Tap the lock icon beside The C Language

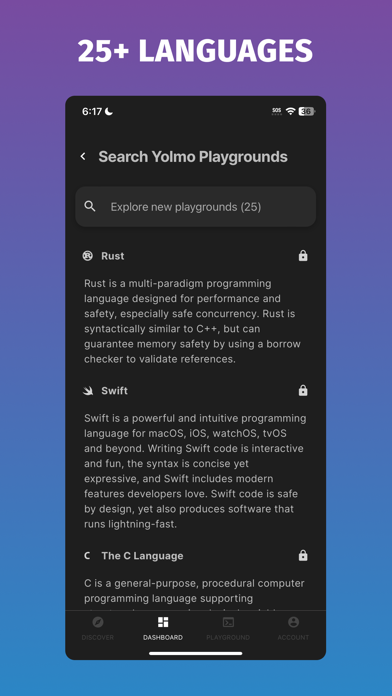(x=303, y=556)
